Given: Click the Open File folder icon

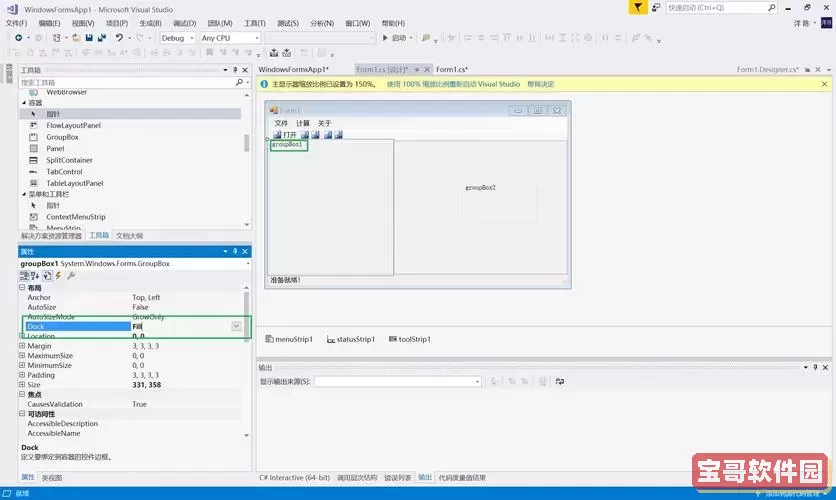Looking at the screenshot, I should coord(76,38).
